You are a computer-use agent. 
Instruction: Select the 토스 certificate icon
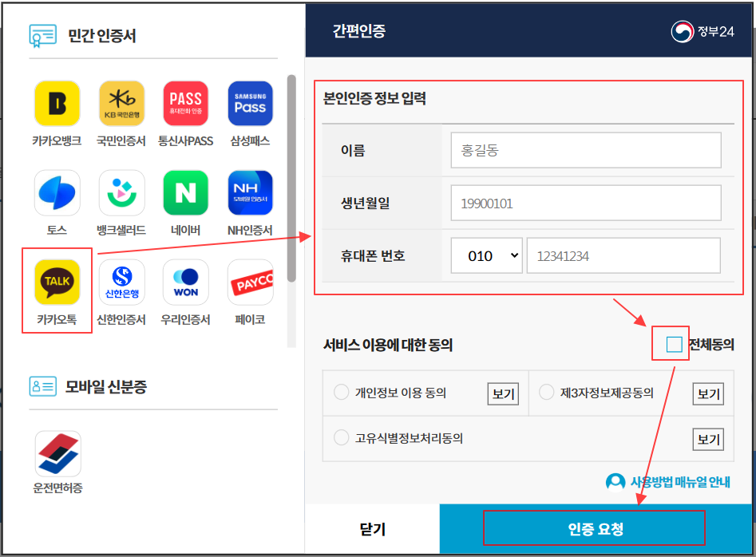click(x=57, y=193)
